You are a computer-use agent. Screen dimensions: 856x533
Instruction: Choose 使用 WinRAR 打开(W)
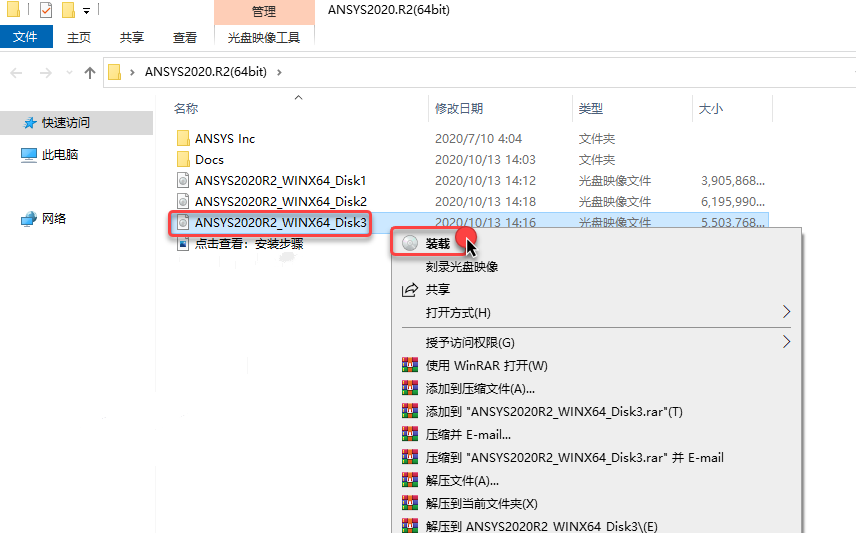tap(486, 365)
